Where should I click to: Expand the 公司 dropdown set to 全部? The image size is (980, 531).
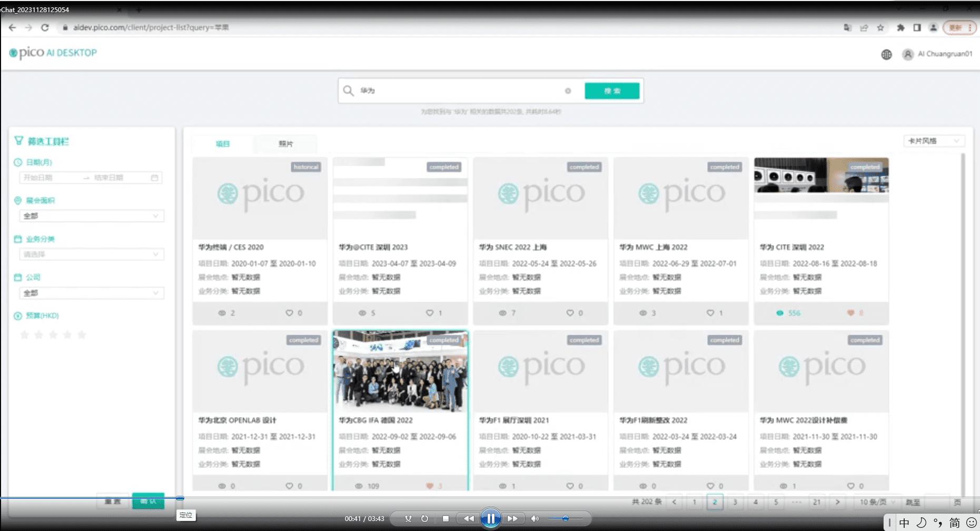click(91, 293)
